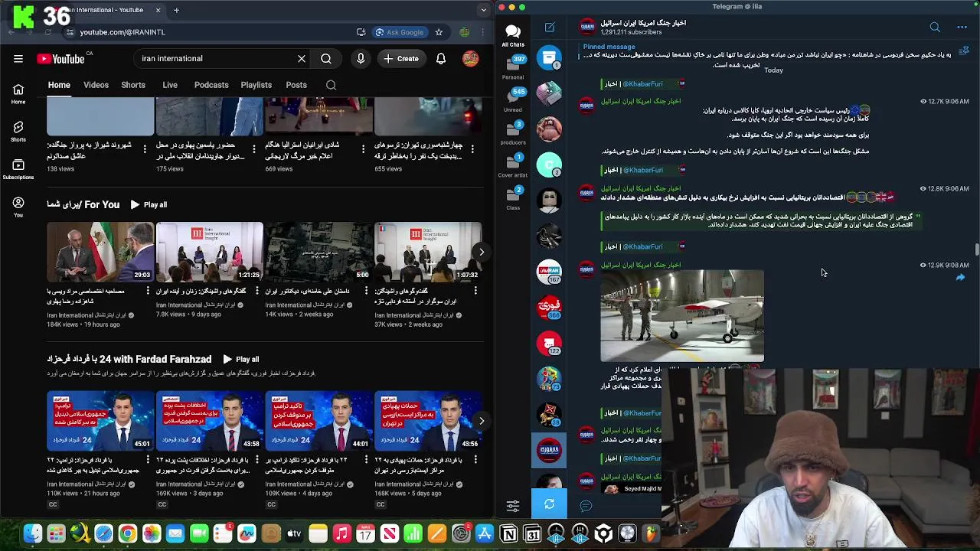Image resolution: width=980 pixels, height=551 pixels.
Task: Open options for the 1:21:25 video
Action: click(256, 291)
